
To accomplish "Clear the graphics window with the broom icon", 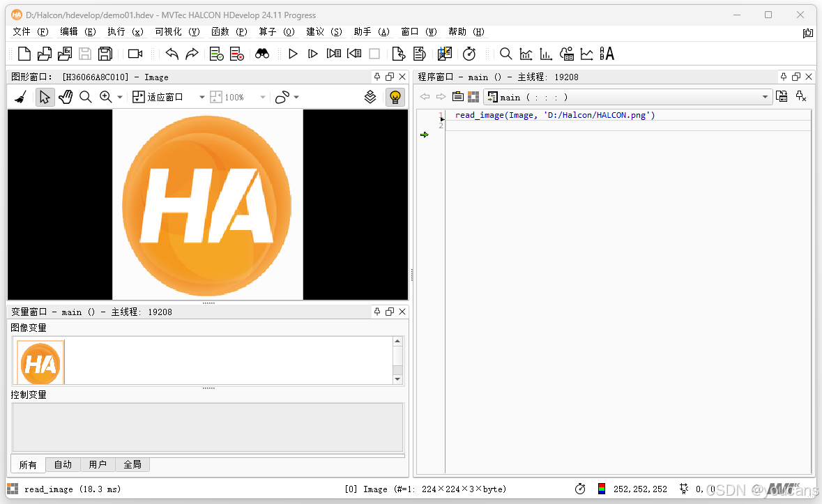I will pyautogui.click(x=20, y=97).
